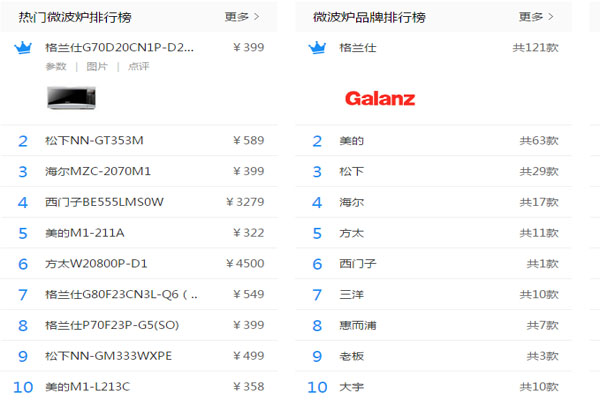Open 西门子BE555LMS0W product link
Viewport: 600px width, 400px height.
coord(104,202)
